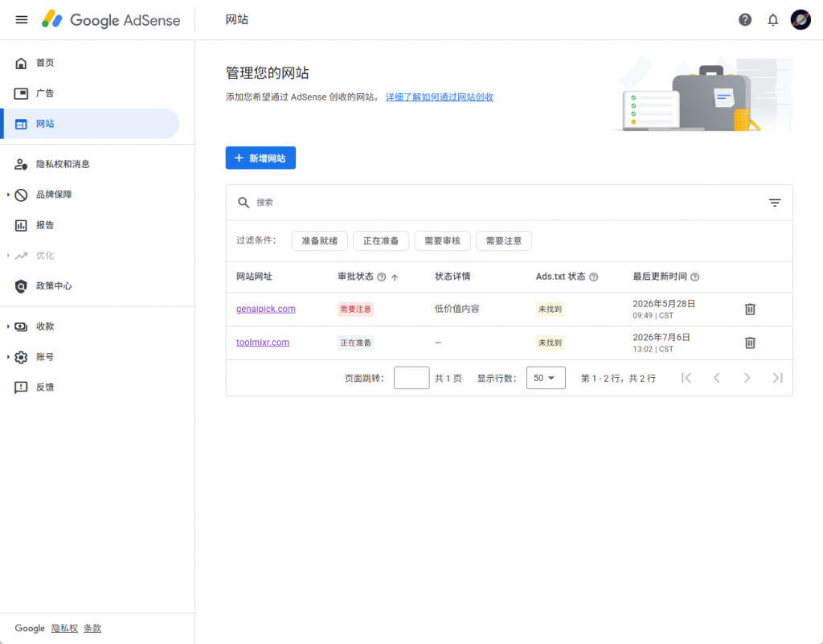Open the help question mark icon
This screenshot has height=644, width=823.
745,20
